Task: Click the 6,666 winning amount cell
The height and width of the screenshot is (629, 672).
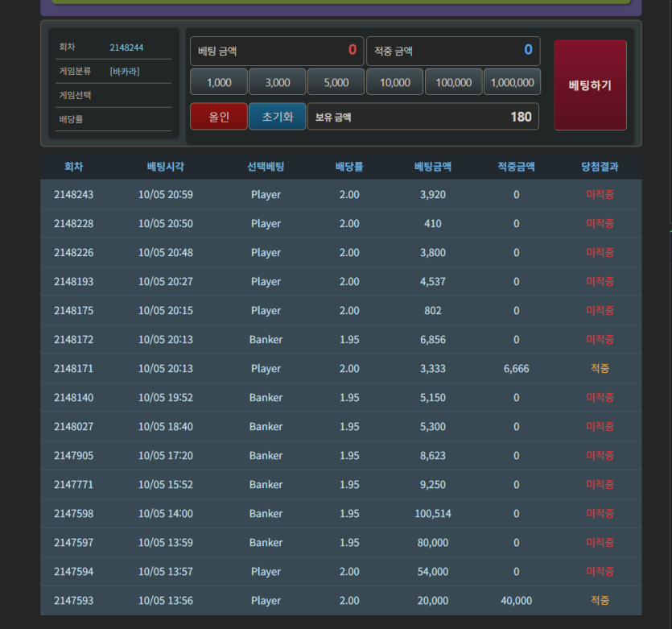Action: click(x=517, y=368)
